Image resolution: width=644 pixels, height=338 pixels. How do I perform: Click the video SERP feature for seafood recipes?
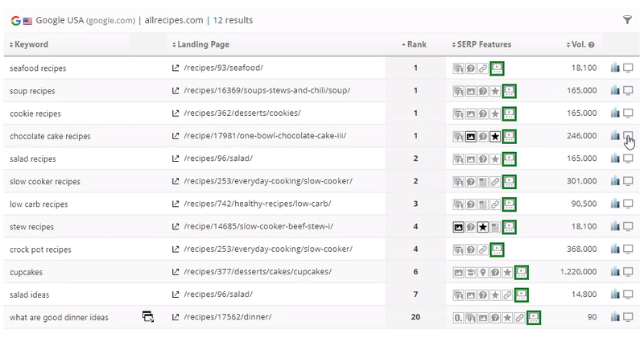point(497,68)
